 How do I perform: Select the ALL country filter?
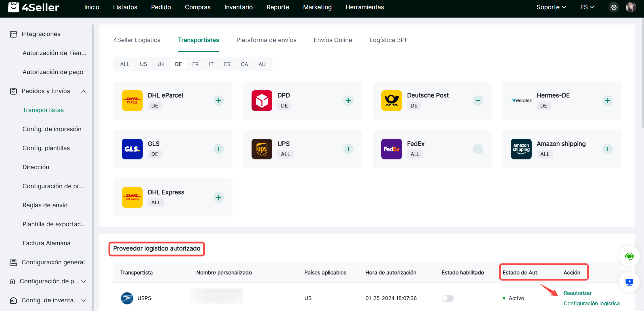click(124, 64)
